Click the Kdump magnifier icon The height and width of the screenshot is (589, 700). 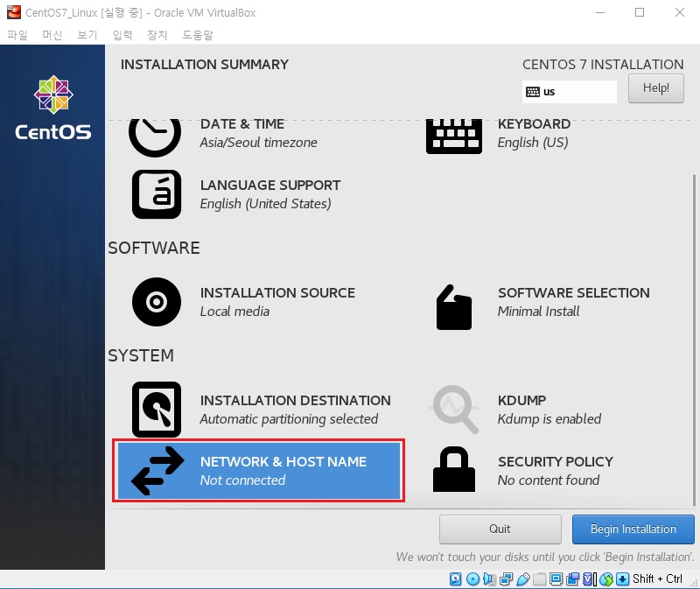tap(454, 410)
